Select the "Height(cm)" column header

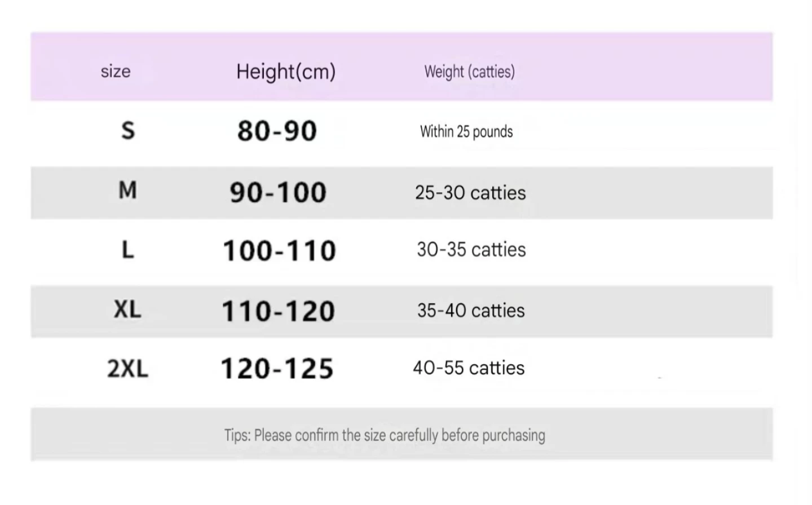(x=286, y=72)
